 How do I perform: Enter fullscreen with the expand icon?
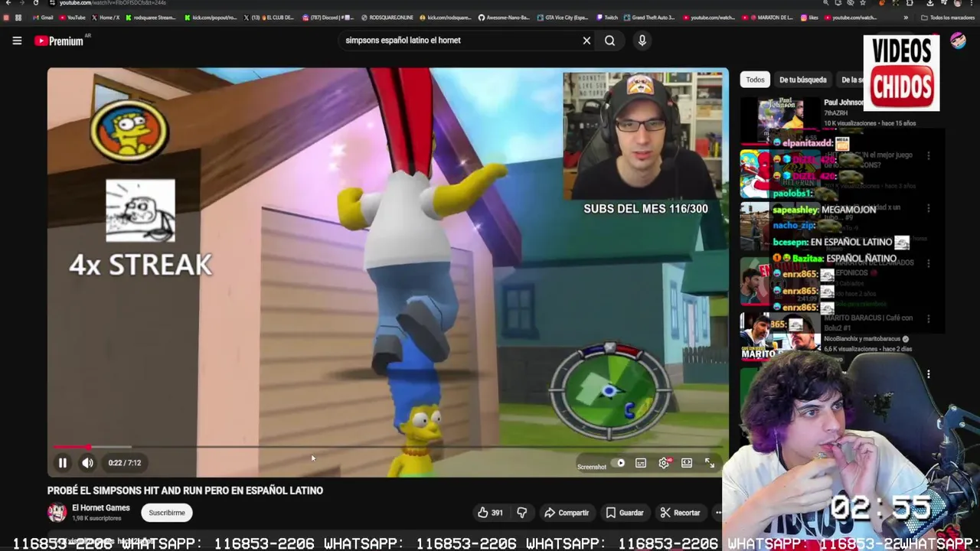tap(710, 463)
